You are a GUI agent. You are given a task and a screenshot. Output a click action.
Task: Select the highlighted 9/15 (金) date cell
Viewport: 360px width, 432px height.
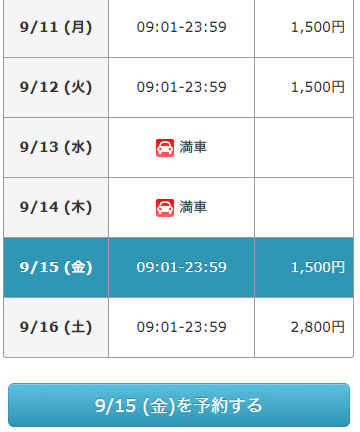coord(56,267)
